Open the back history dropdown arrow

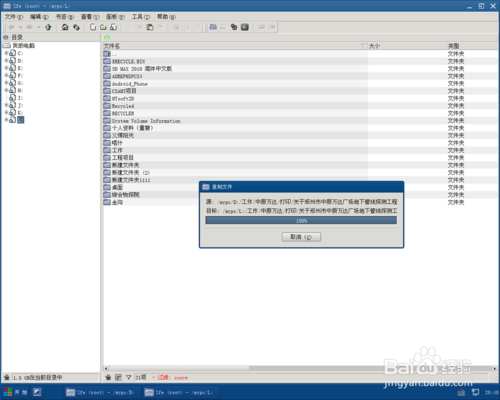20,27
